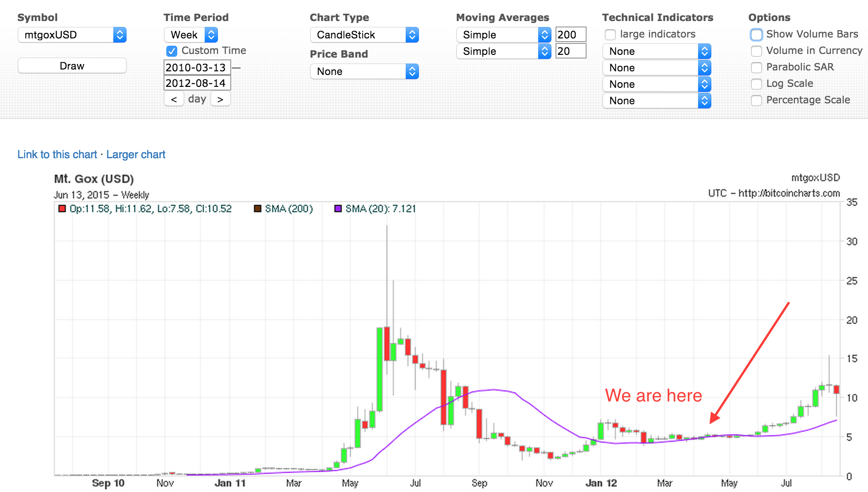Open the first Technical Indicators None dropdown

coord(657,51)
